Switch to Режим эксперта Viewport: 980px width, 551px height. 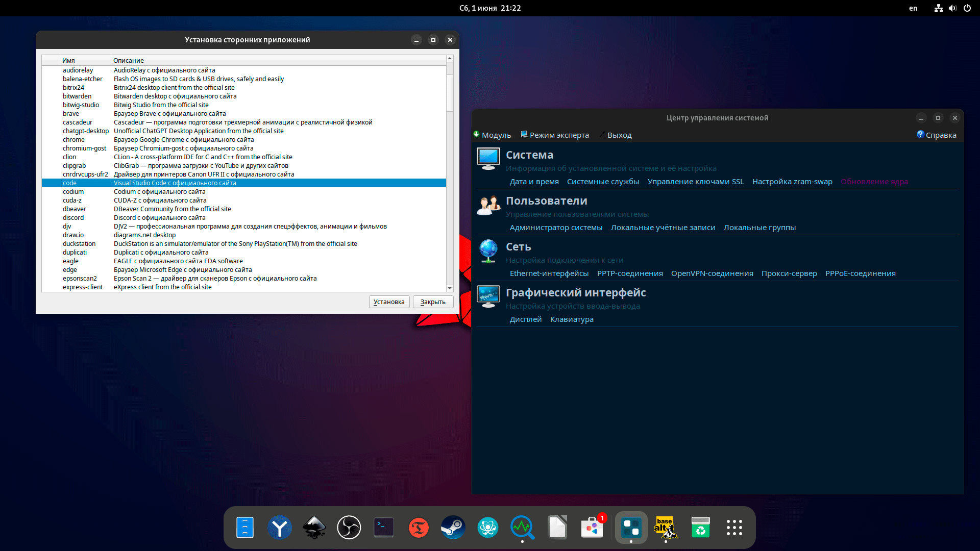555,135
